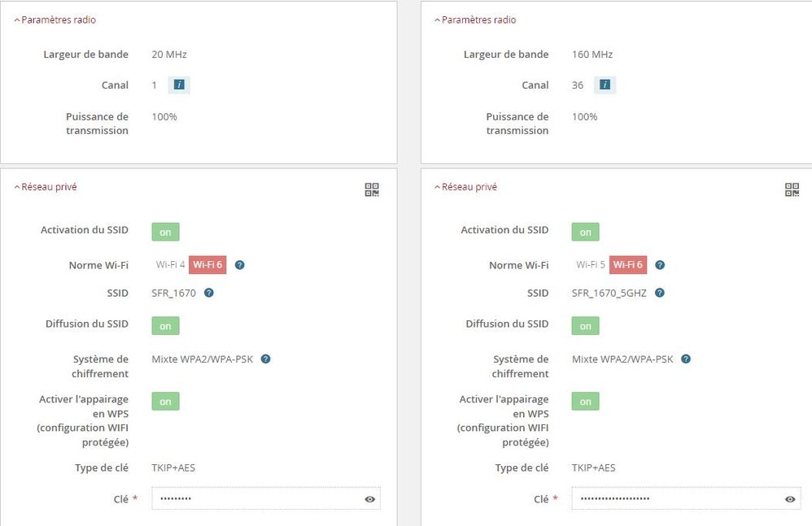Collapse the left Réseau privé section
The width and height of the screenshot is (812, 526).
[46, 187]
